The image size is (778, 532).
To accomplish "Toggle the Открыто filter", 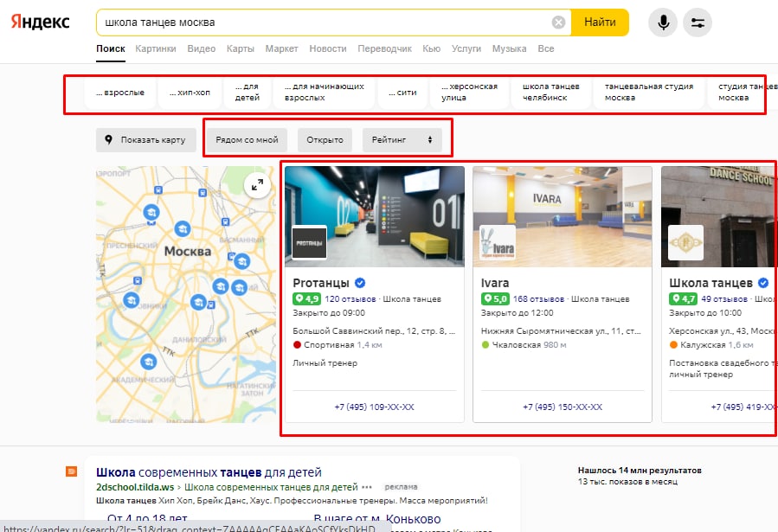I will [325, 140].
